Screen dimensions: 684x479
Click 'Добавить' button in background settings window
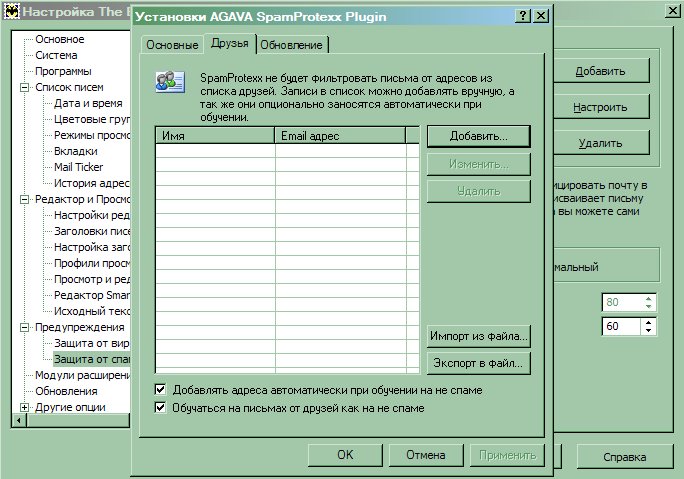(x=601, y=71)
